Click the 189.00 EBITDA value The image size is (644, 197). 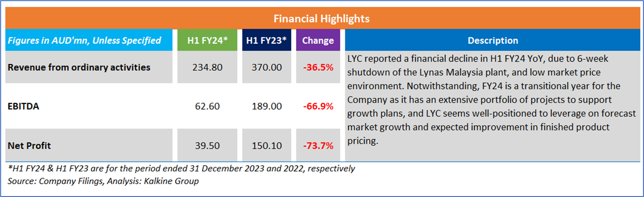click(266, 106)
